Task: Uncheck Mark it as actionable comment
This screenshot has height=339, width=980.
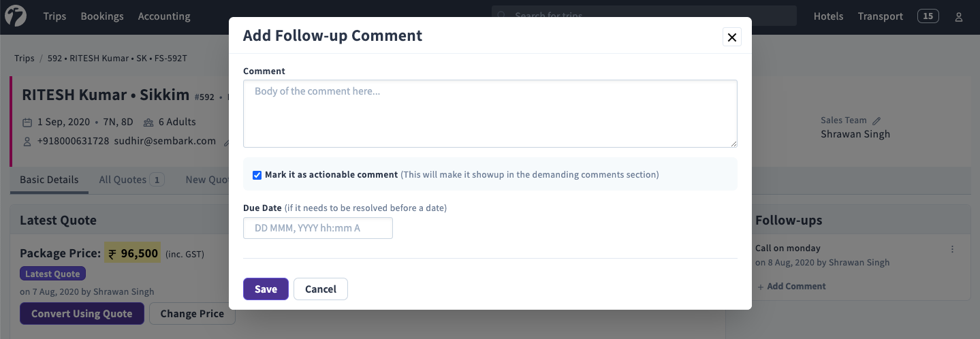Action: click(257, 175)
